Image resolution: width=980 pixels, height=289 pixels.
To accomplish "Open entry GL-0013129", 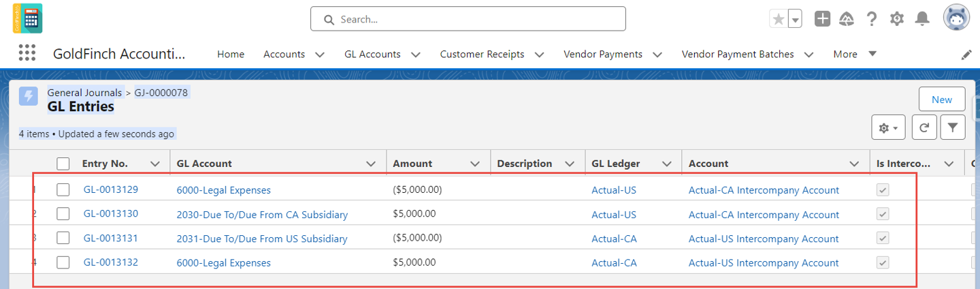I will click(111, 189).
